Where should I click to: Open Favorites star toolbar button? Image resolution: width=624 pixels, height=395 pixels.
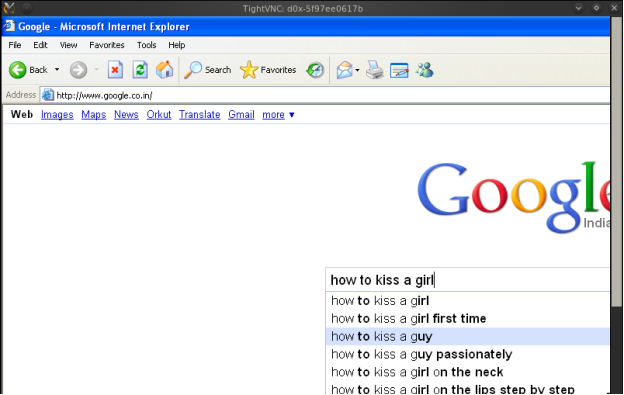tap(268, 70)
